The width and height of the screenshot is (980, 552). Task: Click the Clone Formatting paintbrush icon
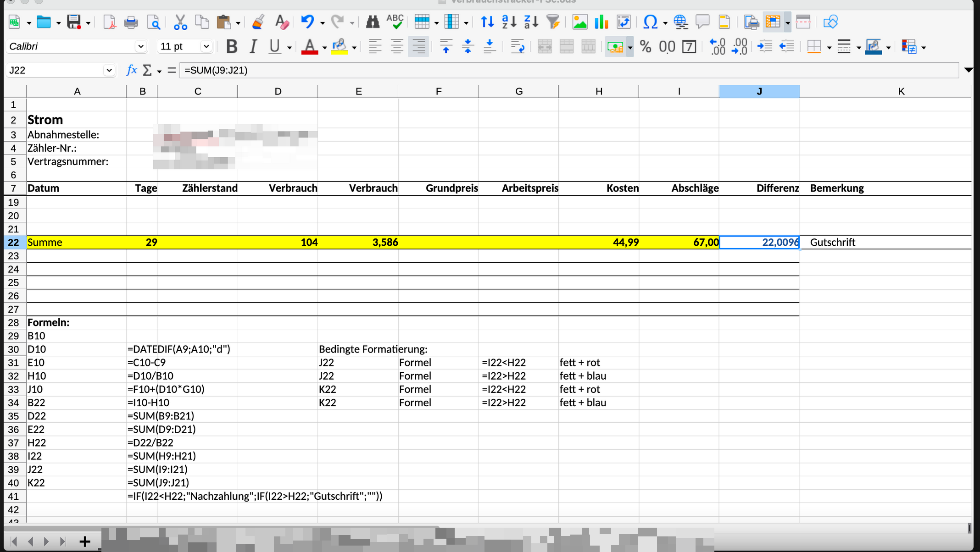258,22
